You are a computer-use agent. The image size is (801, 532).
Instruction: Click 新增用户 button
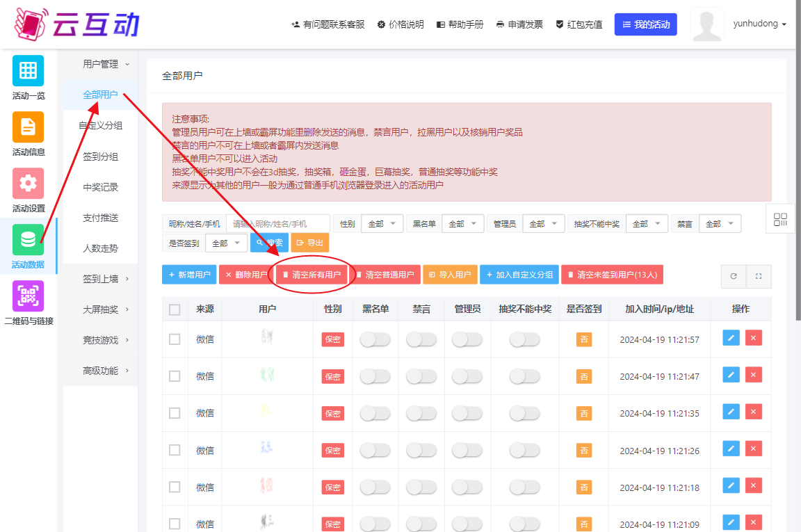point(190,275)
